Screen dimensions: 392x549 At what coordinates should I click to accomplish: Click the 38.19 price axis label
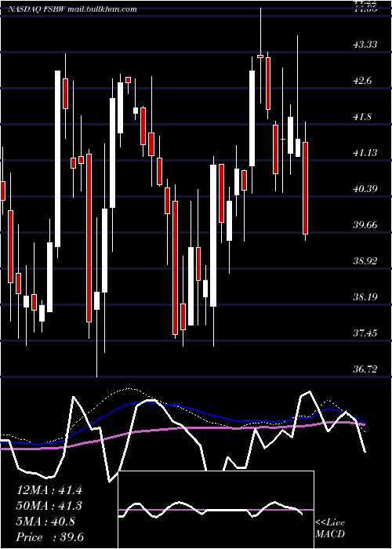(365, 297)
